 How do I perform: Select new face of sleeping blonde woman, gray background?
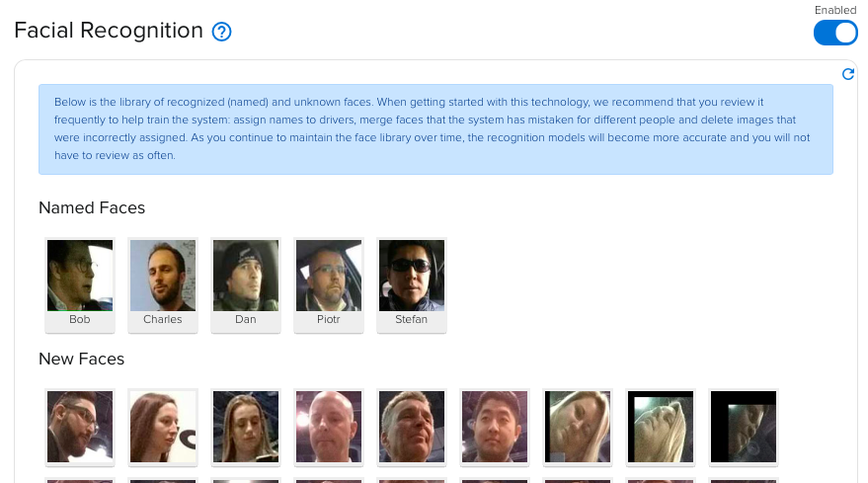tap(578, 427)
